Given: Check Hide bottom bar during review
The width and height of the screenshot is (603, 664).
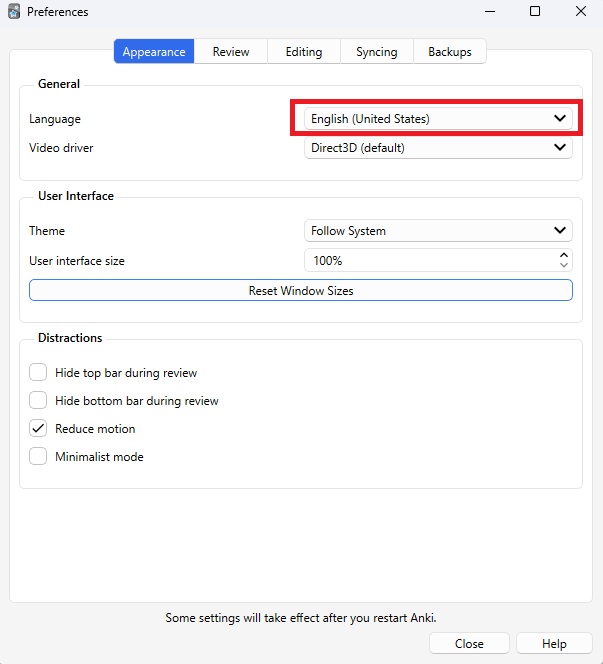Looking at the screenshot, I should click(38, 401).
